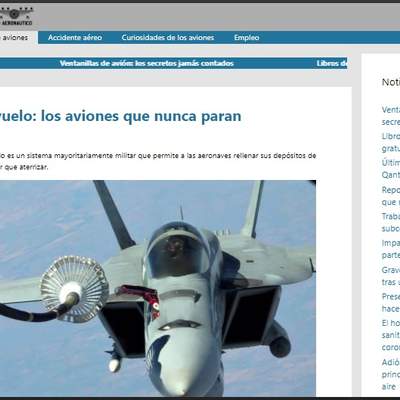Open the fighter jet refueling photo

tap(158, 288)
